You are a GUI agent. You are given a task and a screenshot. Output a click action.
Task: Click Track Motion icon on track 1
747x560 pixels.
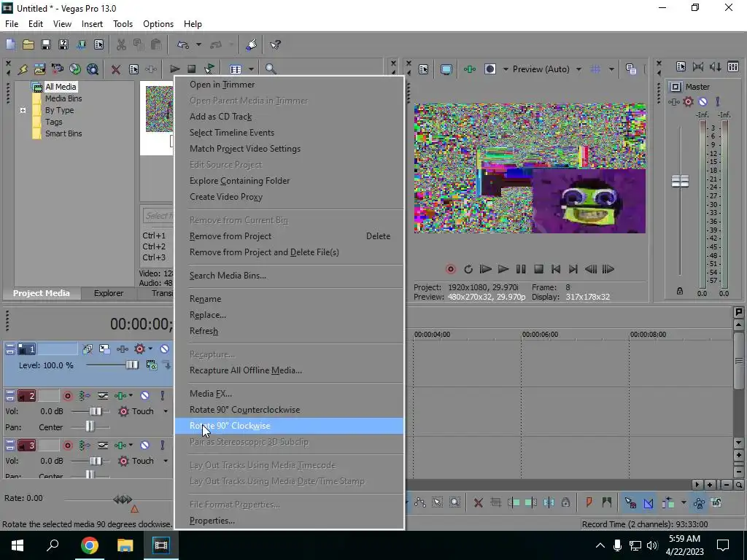click(x=105, y=349)
